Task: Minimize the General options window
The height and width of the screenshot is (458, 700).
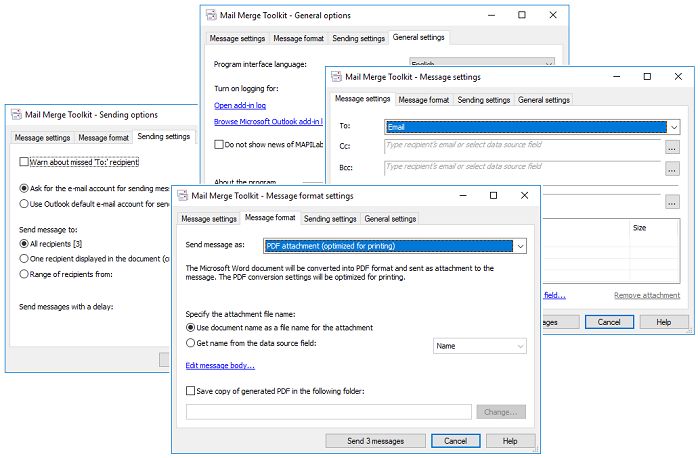Action: click(x=492, y=15)
